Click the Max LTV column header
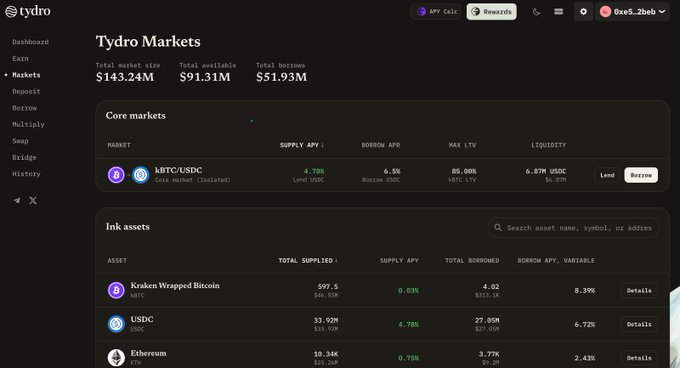This screenshot has height=368, width=680. point(462,145)
